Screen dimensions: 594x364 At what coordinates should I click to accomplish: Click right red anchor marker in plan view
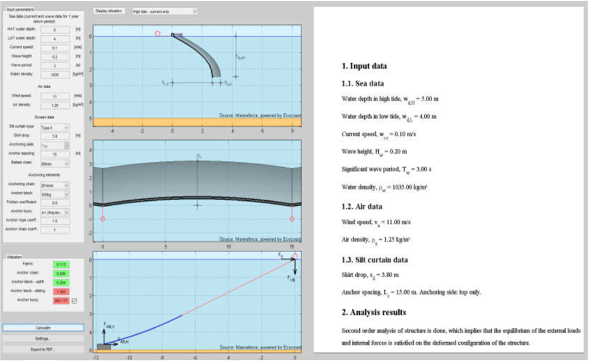point(292,219)
